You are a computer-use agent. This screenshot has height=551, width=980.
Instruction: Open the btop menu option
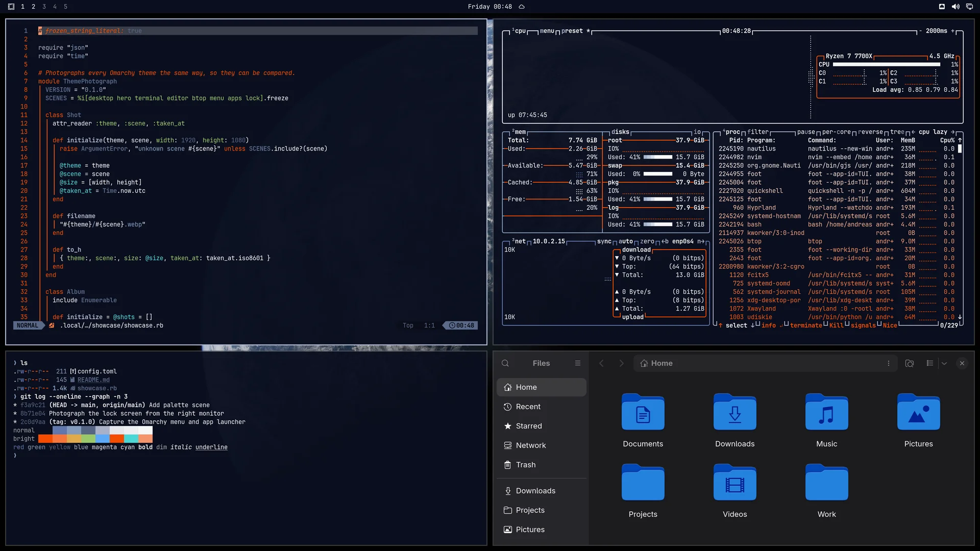547,31
